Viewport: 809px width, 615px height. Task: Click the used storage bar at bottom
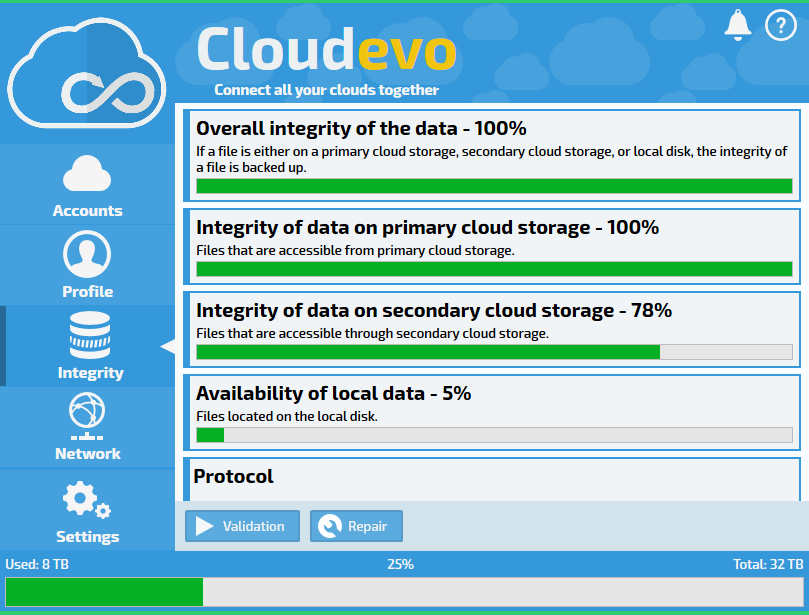[404, 592]
